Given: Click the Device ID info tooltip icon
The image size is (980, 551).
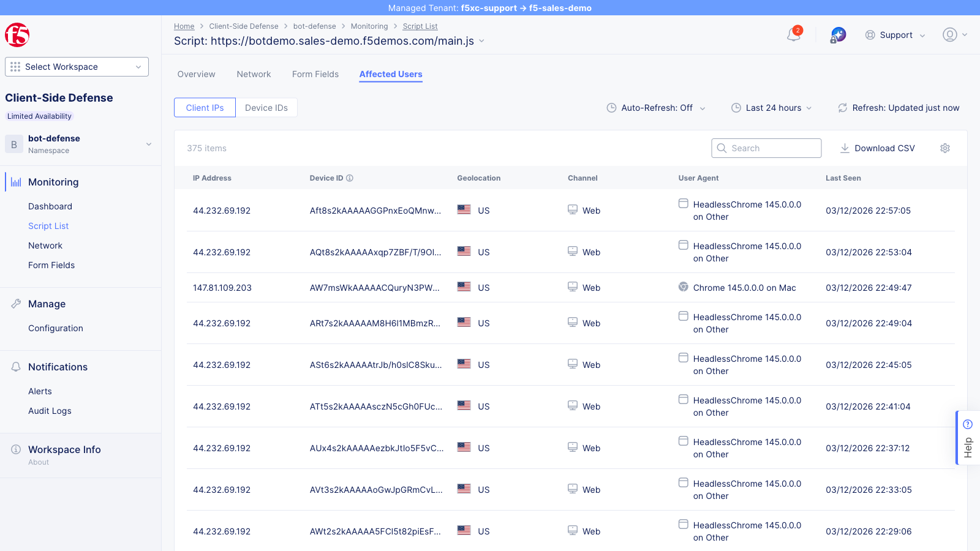Looking at the screenshot, I should tap(350, 178).
